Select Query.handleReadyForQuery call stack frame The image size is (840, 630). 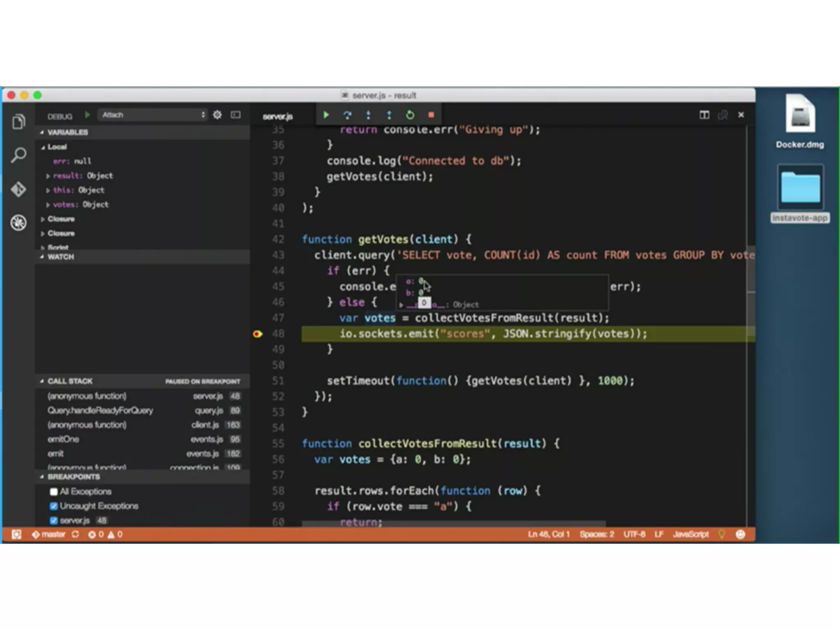coord(100,410)
